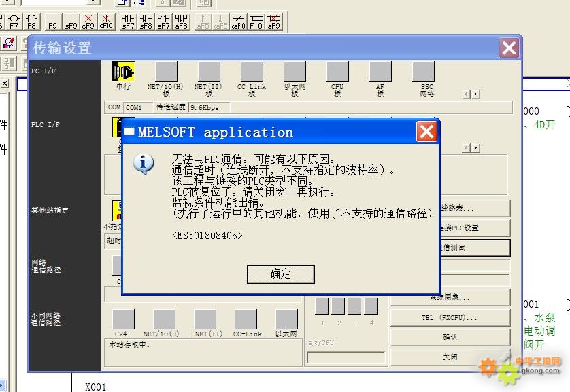Pick the cF9 delete horizontal line tool
The width and height of the screenshot is (570, 392).
[x=88, y=22]
